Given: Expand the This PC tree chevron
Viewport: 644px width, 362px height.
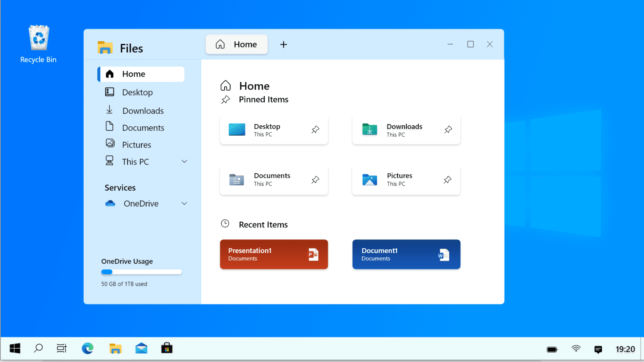Looking at the screenshot, I should coord(184,162).
